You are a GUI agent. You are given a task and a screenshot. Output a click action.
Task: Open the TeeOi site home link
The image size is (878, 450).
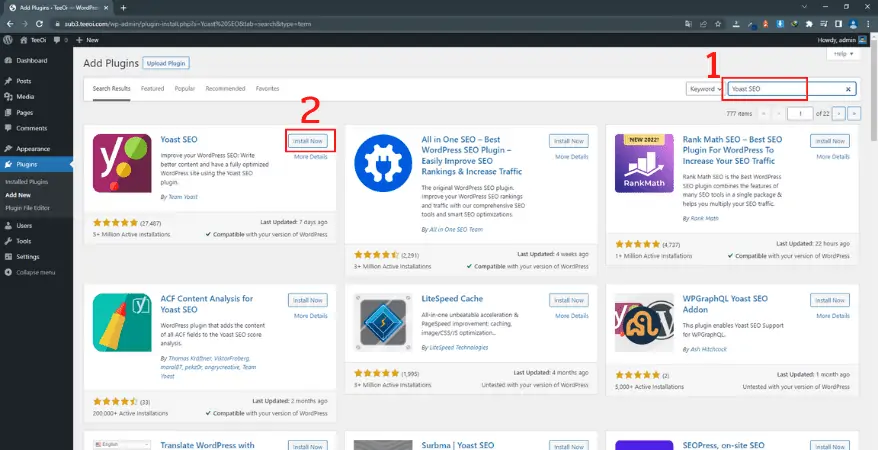pos(32,40)
